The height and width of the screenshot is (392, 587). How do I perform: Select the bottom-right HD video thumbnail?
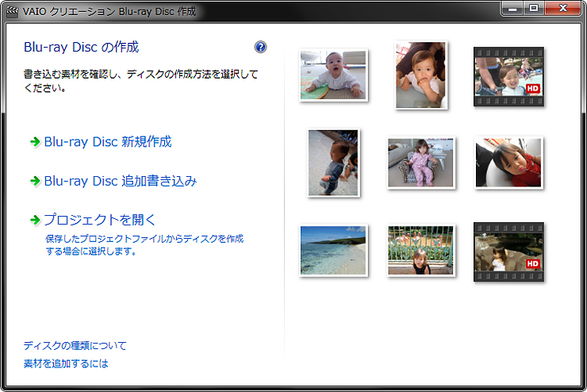(508, 251)
